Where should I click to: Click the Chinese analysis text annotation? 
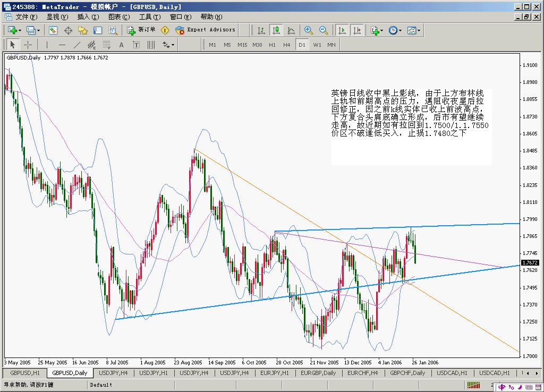coord(410,113)
